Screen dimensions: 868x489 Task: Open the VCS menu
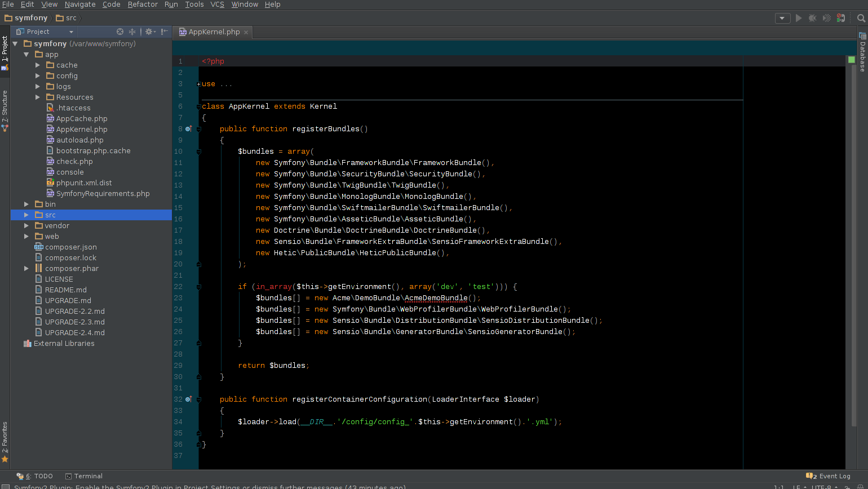pyautogui.click(x=218, y=5)
